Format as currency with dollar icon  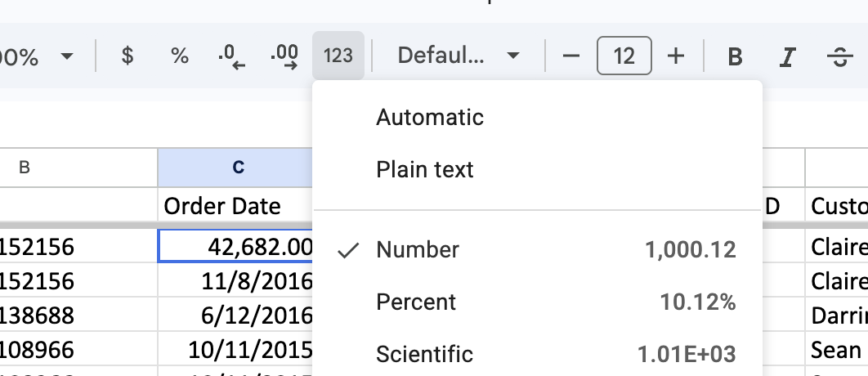(127, 56)
